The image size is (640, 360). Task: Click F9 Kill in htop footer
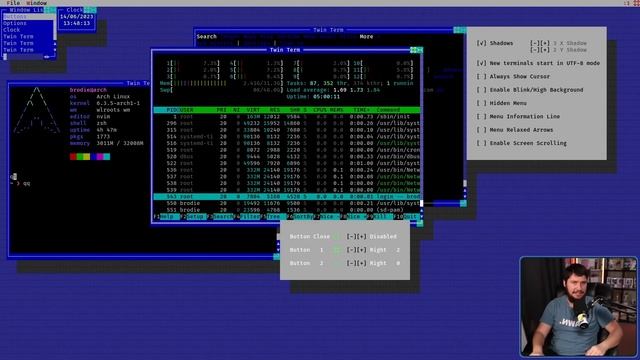[x=380, y=217]
